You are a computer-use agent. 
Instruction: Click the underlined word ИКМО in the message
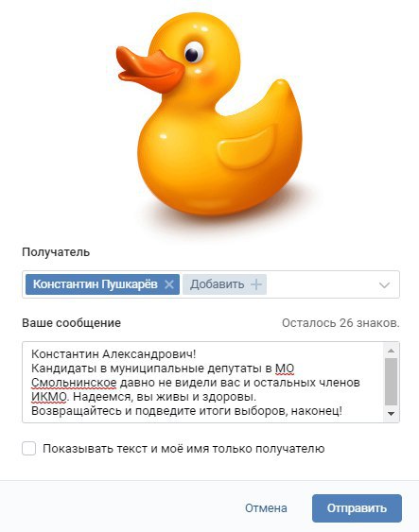coord(49,397)
